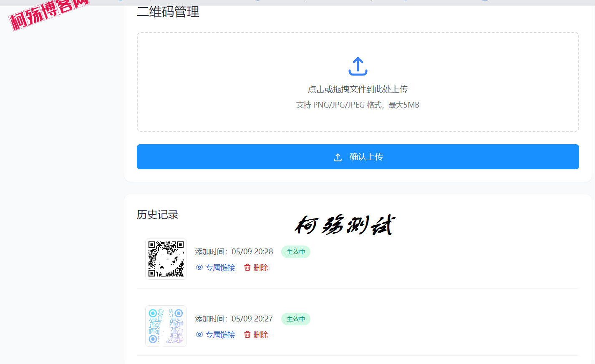This screenshot has width=595, height=364.
Task: Click the colorful QR code thumbnail from 20:27
Action: [x=166, y=326]
